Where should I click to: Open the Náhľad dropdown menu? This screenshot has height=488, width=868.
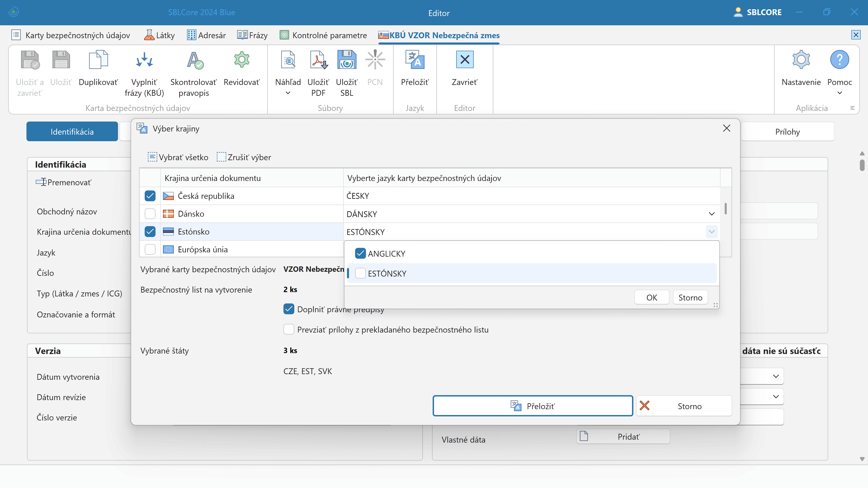pyautogui.click(x=288, y=93)
